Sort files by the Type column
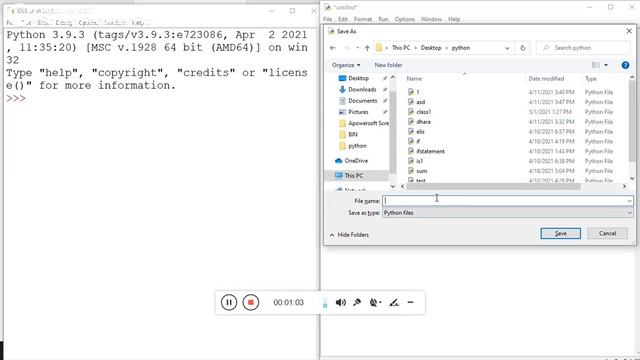 [x=591, y=79]
